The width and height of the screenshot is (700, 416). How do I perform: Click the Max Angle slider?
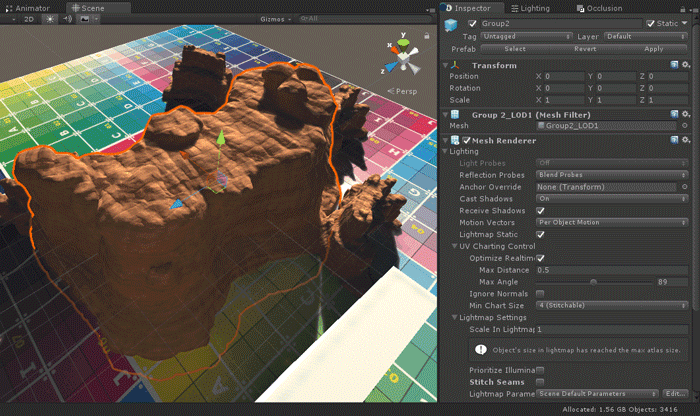594,282
